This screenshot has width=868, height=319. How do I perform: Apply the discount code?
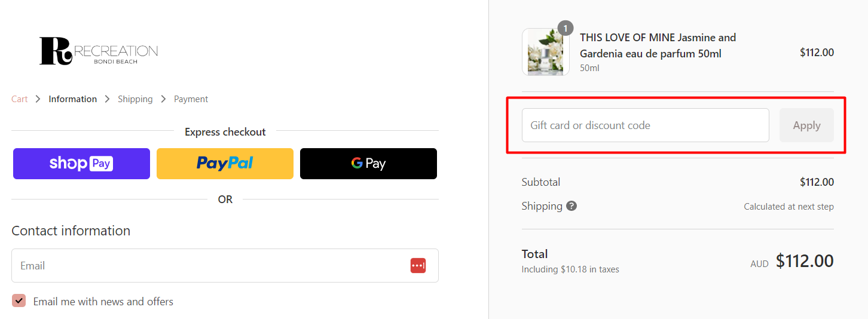pyautogui.click(x=806, y=125)
